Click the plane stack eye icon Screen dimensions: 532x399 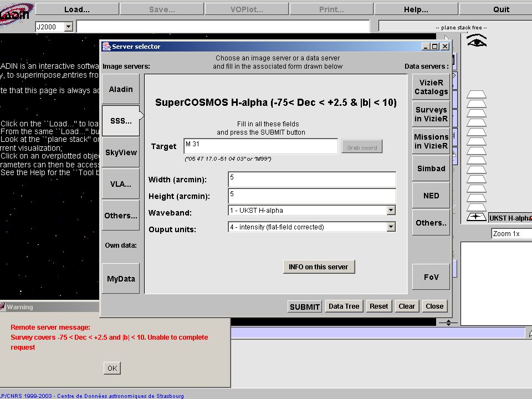click(477, 40)
